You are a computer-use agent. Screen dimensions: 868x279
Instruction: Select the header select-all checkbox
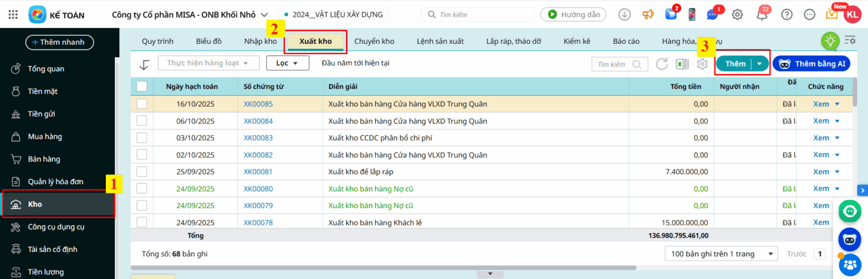pyautogui.click(x=142, y=86)
